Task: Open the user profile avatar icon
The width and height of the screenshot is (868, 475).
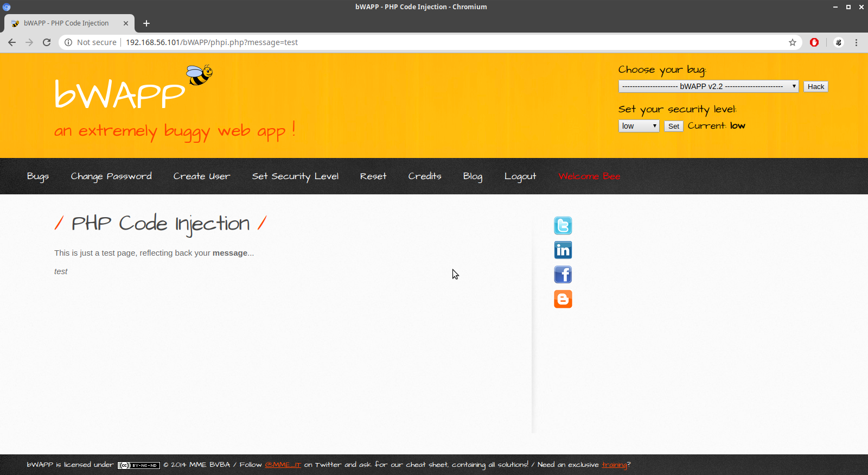Action: tap(839, 42)
